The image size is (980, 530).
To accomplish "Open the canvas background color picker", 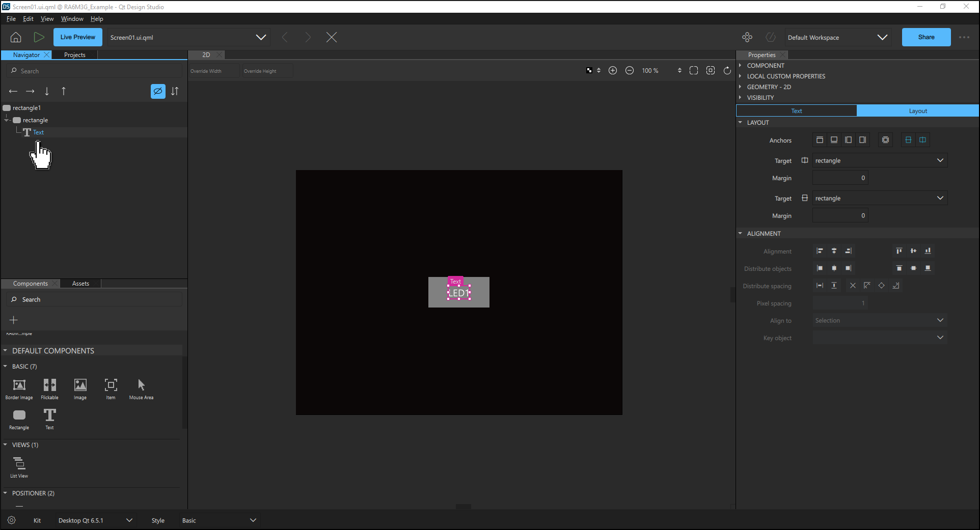I will 589,71.
